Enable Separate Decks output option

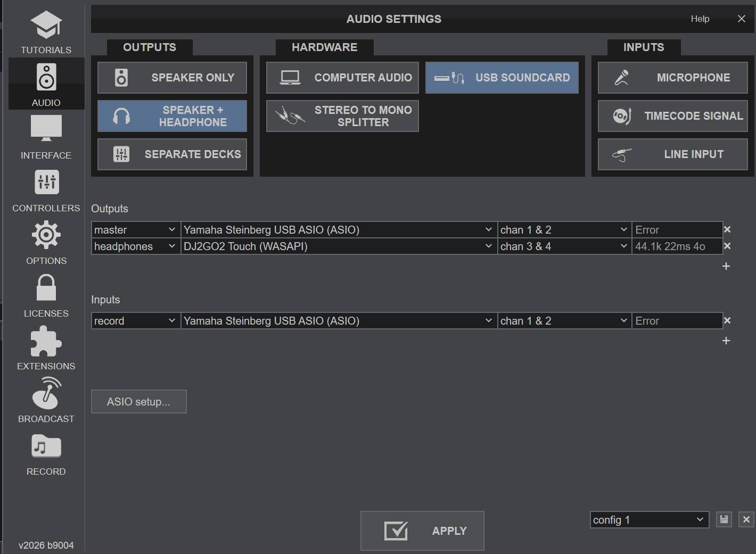(172, 154)
